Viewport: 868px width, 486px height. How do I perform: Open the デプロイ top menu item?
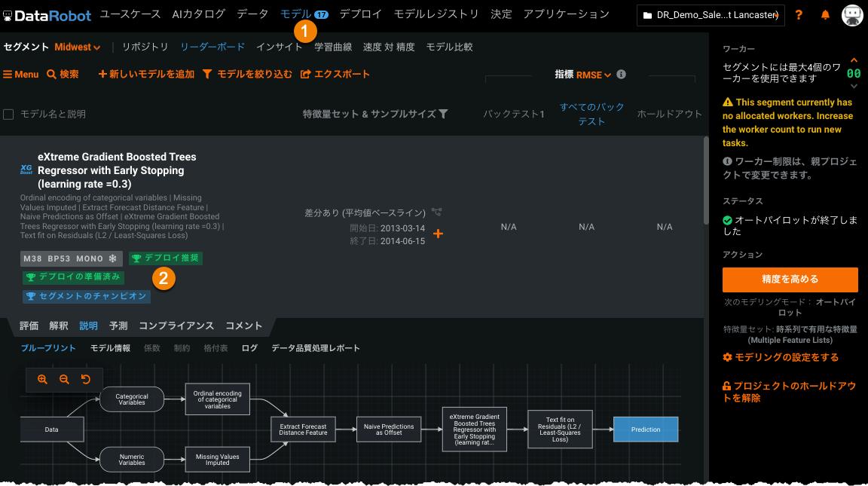tap(360, 14)
